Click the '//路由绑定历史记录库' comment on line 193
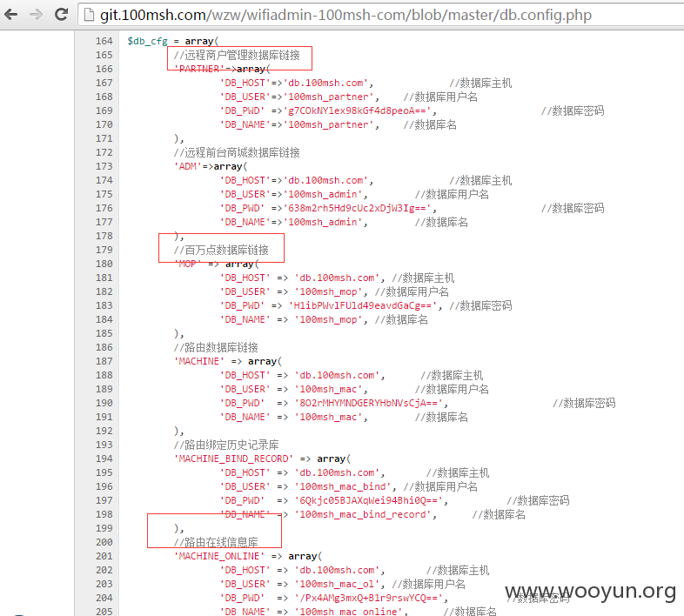Screen dimensions: 684x616 (x=226, y=445)
